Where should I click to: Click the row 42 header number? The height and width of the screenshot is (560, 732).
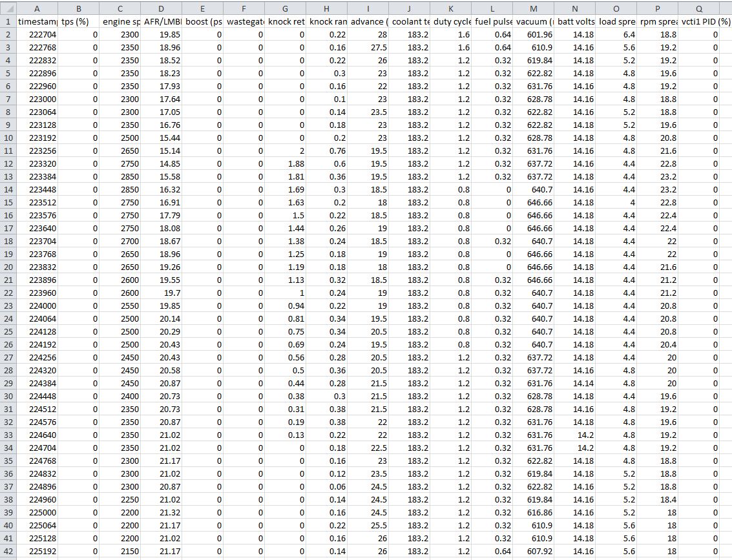(x=8, y=551)
